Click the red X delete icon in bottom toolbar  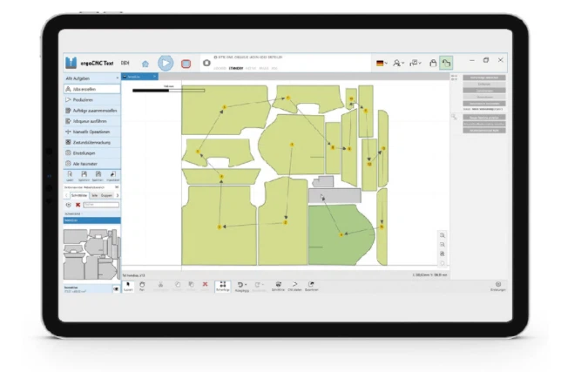point(205,284)
